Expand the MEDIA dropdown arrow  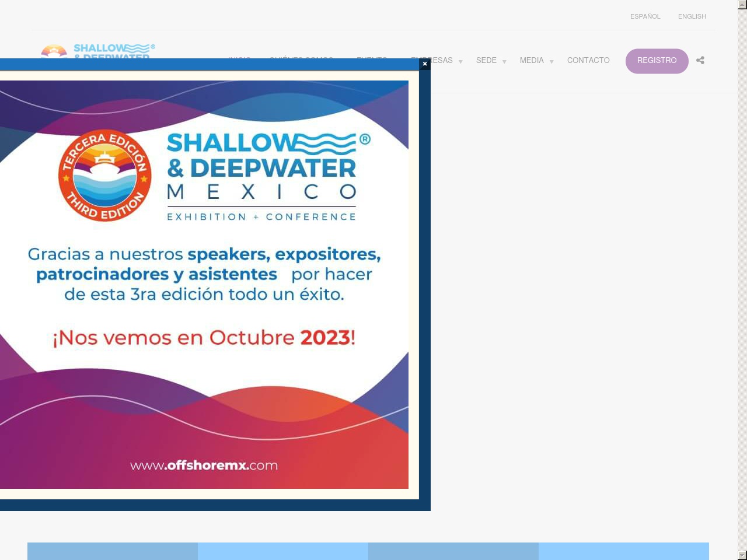pos(551,62)
